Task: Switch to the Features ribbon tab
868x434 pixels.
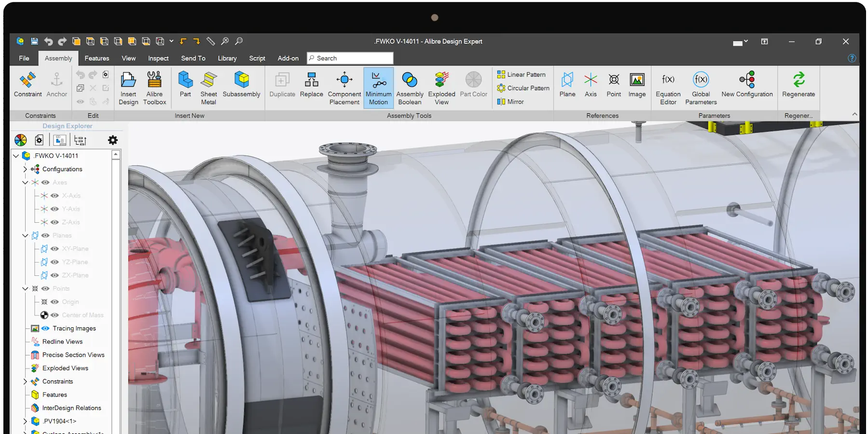Action: [x=97, y=58]
